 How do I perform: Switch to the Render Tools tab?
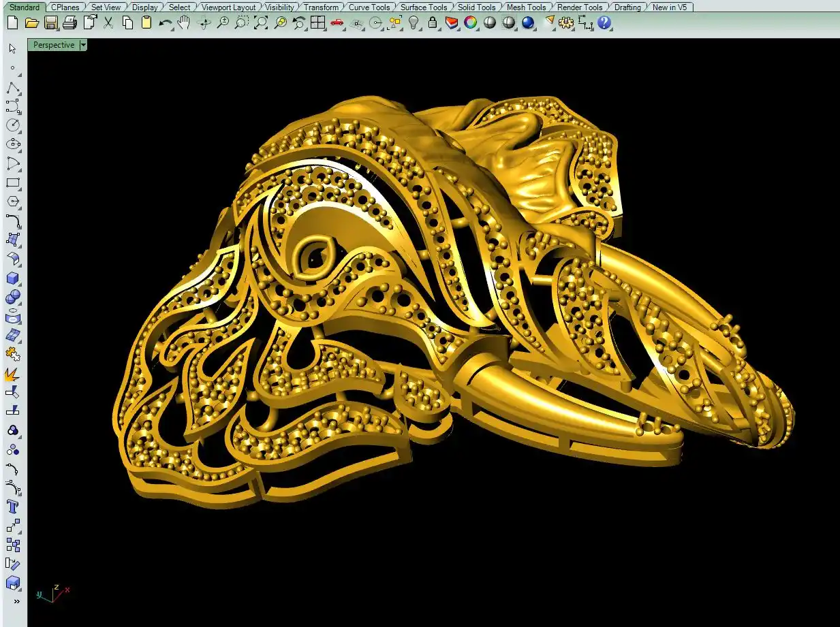coord(579,7)
